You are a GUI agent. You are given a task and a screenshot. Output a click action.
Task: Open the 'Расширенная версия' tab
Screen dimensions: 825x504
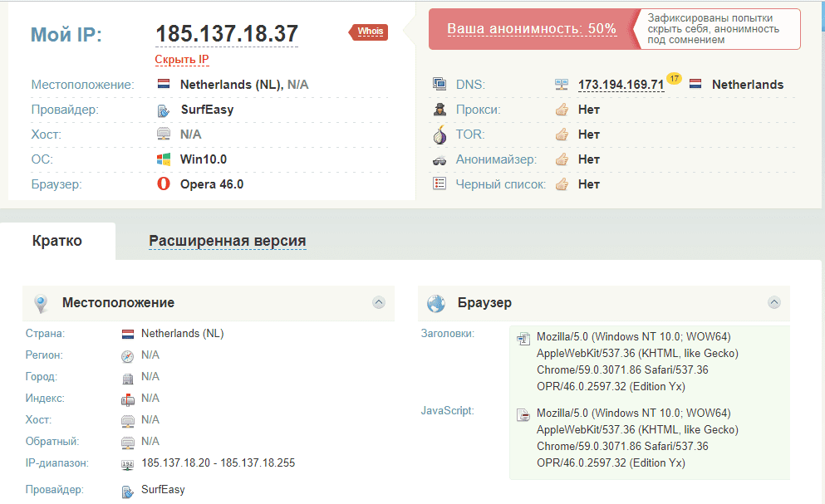[227, 242]
